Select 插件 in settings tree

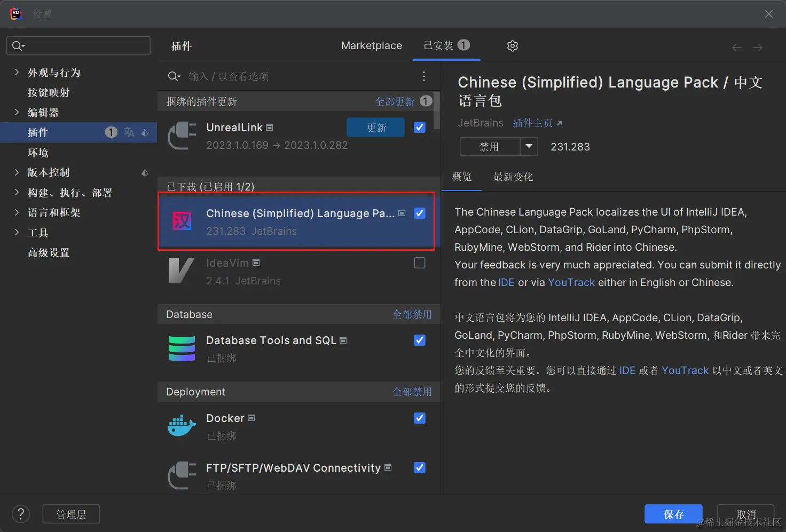tap(78, 132)
